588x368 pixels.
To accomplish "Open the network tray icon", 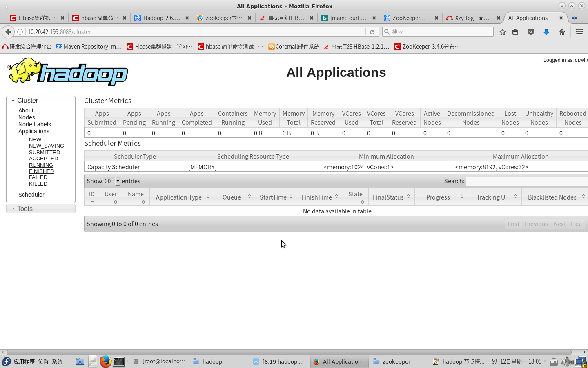I will [x=581, y=362].
